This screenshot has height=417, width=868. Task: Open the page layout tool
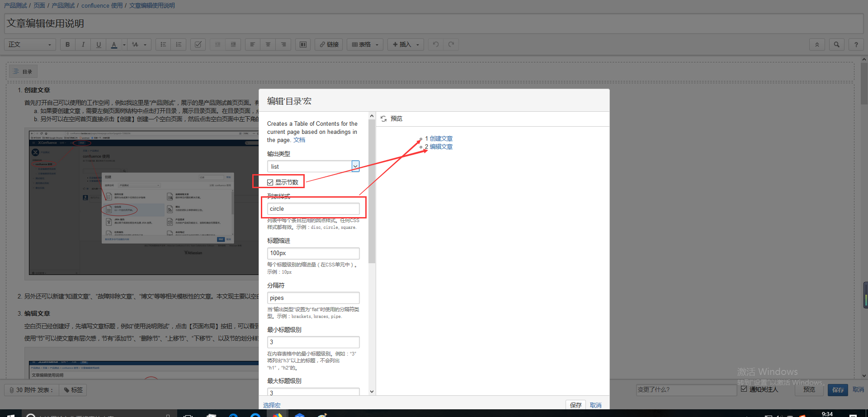click(302, 44)
